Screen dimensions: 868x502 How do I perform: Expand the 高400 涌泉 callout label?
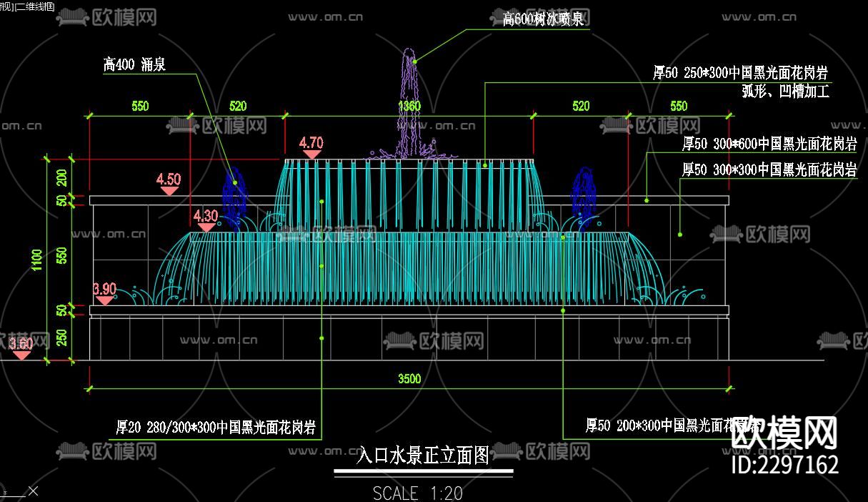(134, 63)
